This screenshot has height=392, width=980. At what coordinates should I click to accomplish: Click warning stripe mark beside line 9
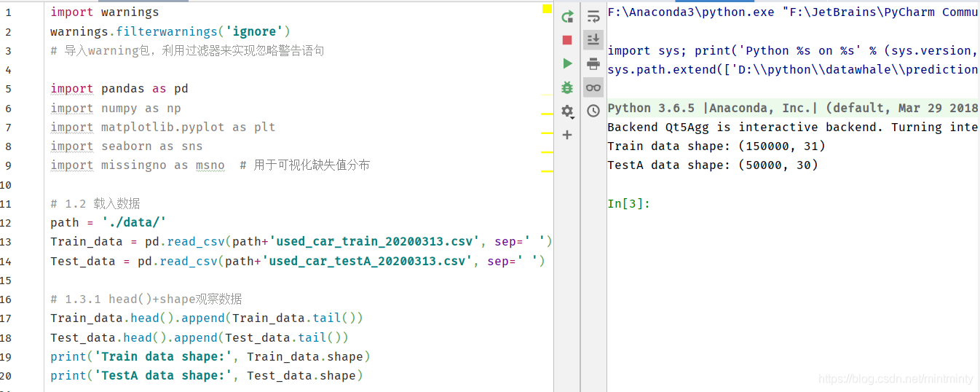pyautogui.click(x=547, y=170)
